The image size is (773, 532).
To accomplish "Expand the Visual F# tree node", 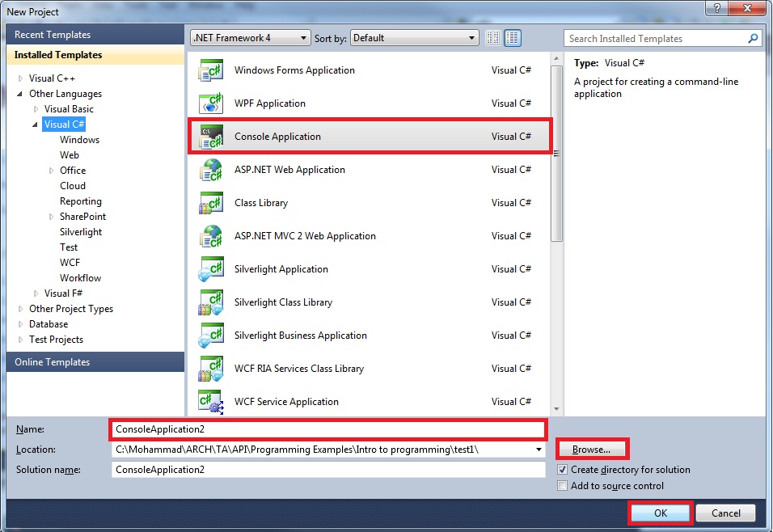I will 36,293.
